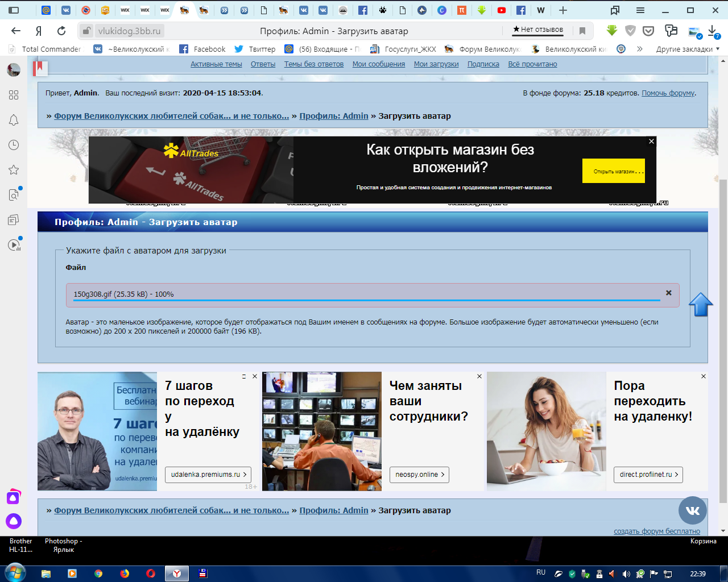Switch to the Mail.ru @ tab

pos(46,10)
